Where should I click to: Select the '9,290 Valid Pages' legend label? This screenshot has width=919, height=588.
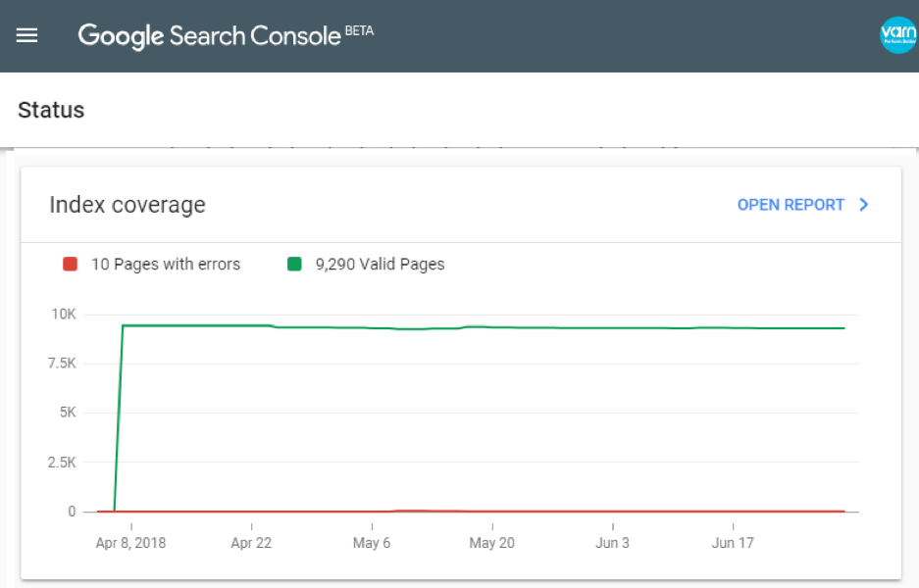[x=381, y=265]
